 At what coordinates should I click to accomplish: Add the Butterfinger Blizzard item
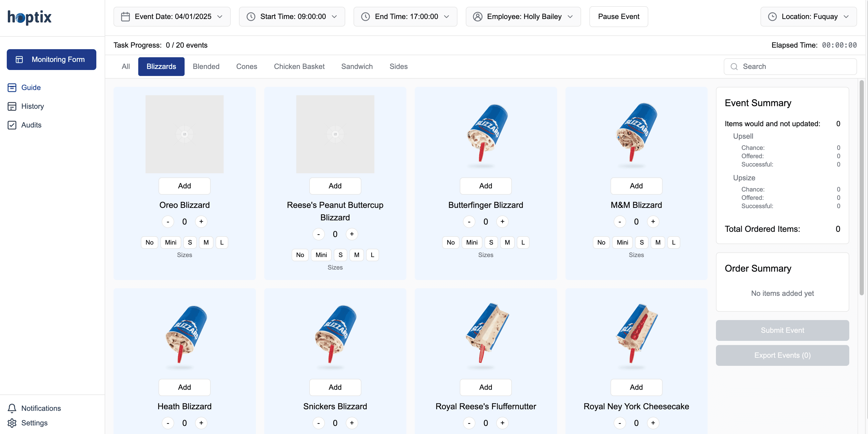click(x=486, y=186)
